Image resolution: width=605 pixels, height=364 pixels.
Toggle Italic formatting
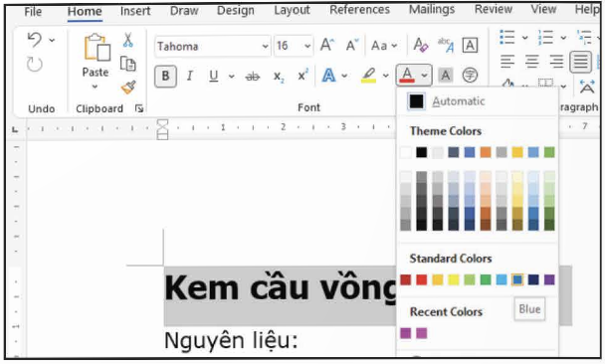pyautogui.click(x=189, y=76)
